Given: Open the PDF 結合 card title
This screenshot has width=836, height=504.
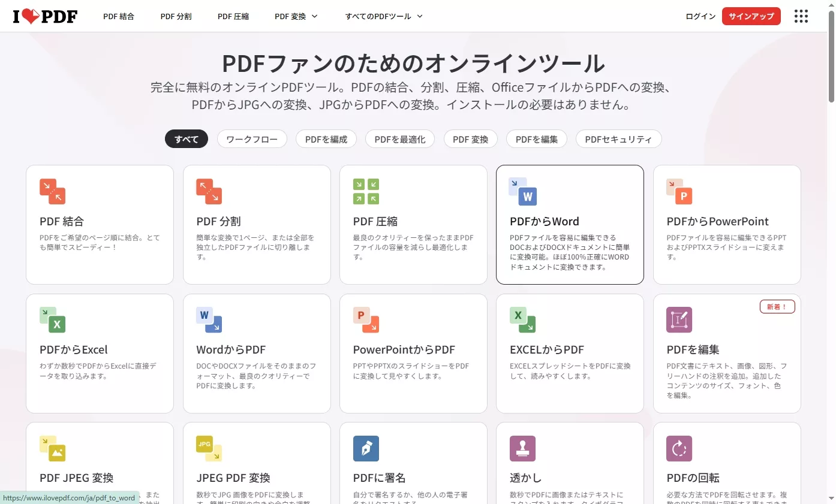Looking at the screenshot, I should 62,222.
